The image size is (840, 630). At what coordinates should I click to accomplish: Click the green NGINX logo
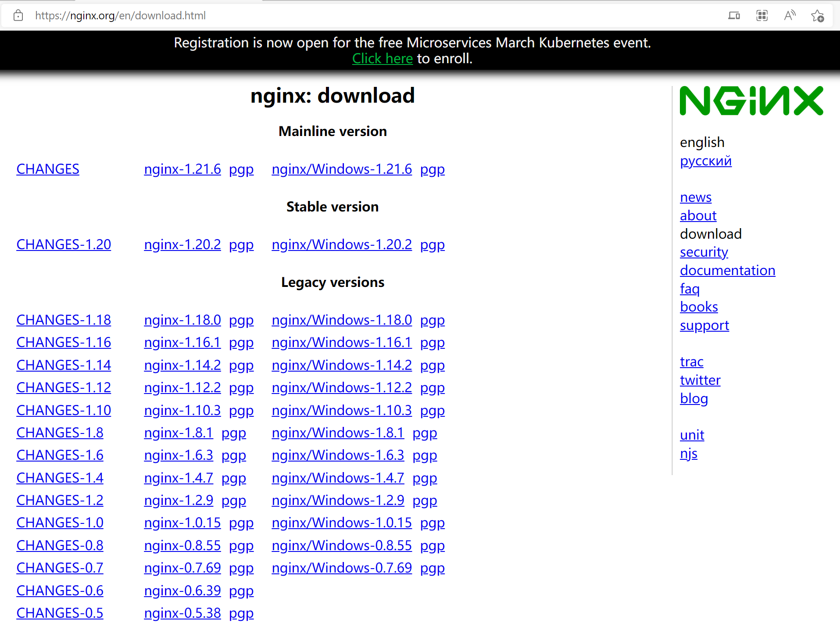point(751,101)
